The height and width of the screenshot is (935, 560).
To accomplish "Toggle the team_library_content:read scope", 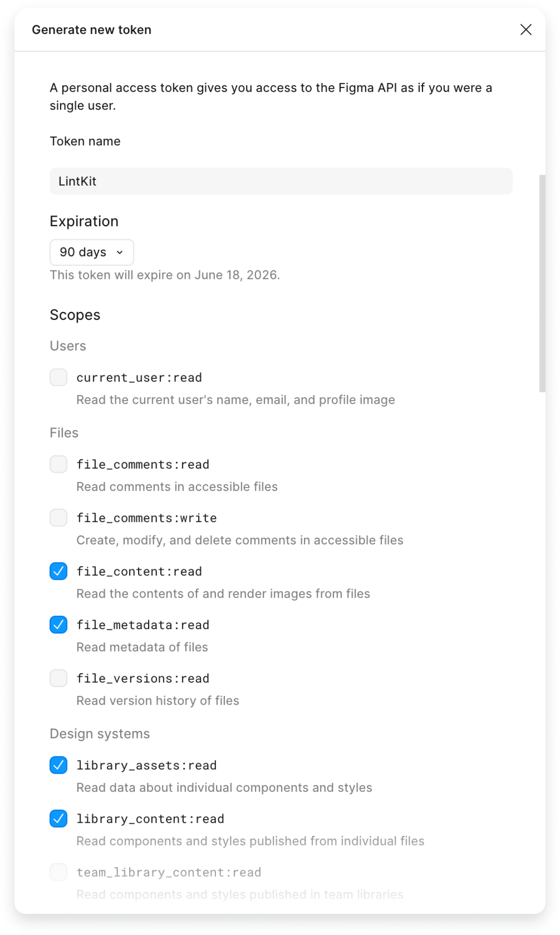I will tap(58, 872).
